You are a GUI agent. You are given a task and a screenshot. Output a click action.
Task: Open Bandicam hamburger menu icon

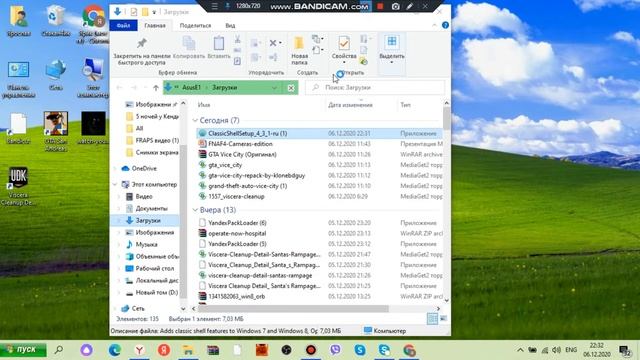click(x=214, y=7)
